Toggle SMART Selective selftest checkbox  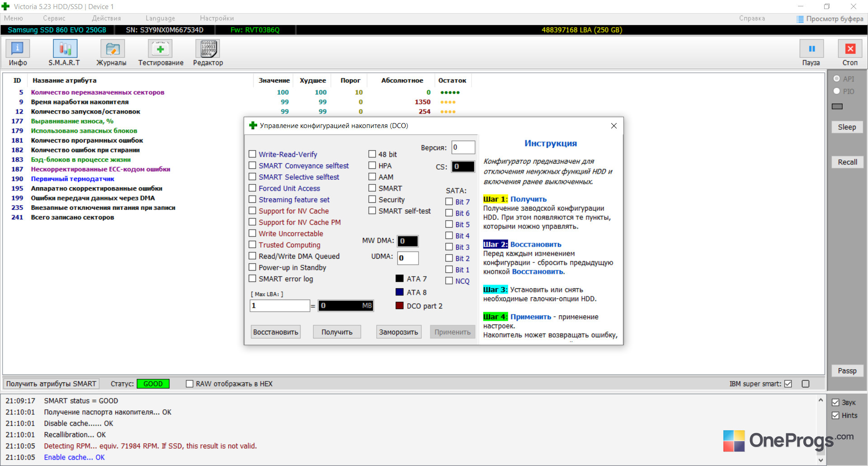coord(252,177)
